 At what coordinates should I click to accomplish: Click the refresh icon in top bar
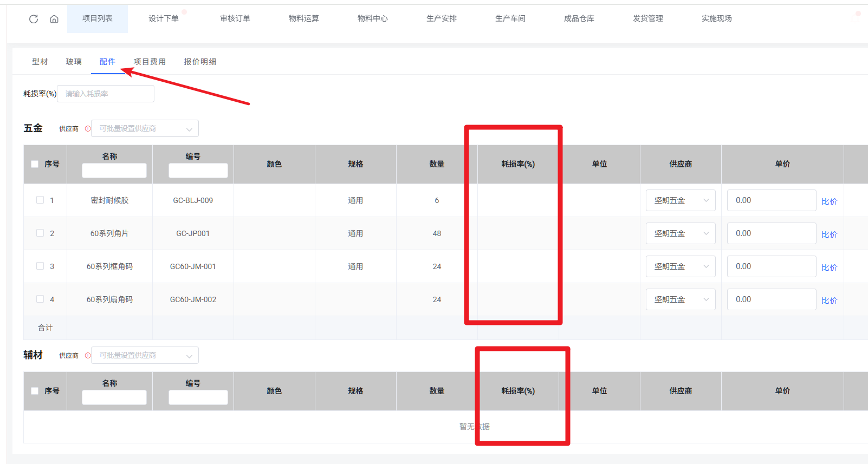34,19
